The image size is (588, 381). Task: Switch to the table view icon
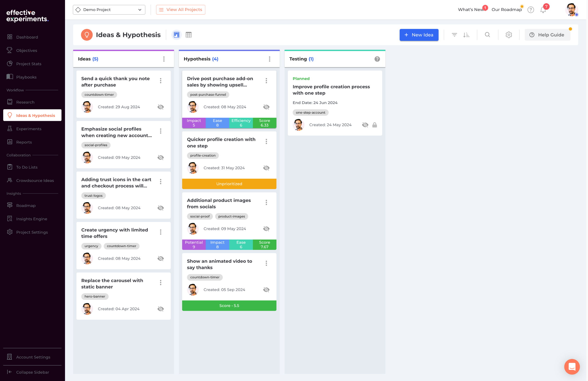(x=189, y=35)
